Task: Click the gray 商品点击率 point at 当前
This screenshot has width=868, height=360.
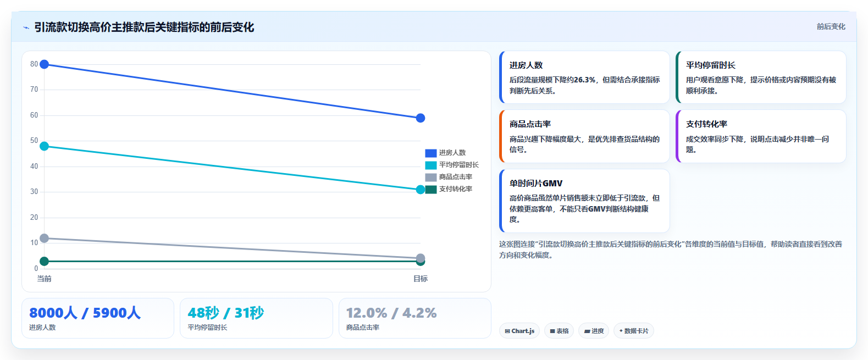Action: pyautogui.click(x=45, y=238)
